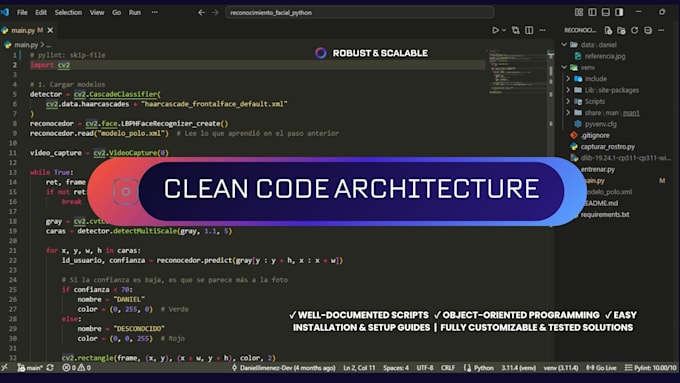Start Go Live server

coord(601,367)
